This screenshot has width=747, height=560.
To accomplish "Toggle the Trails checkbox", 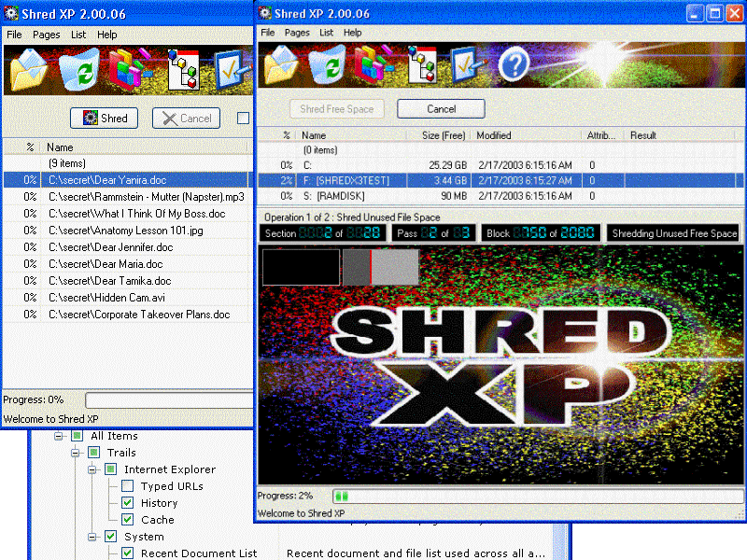I will (x=94, y=453).
